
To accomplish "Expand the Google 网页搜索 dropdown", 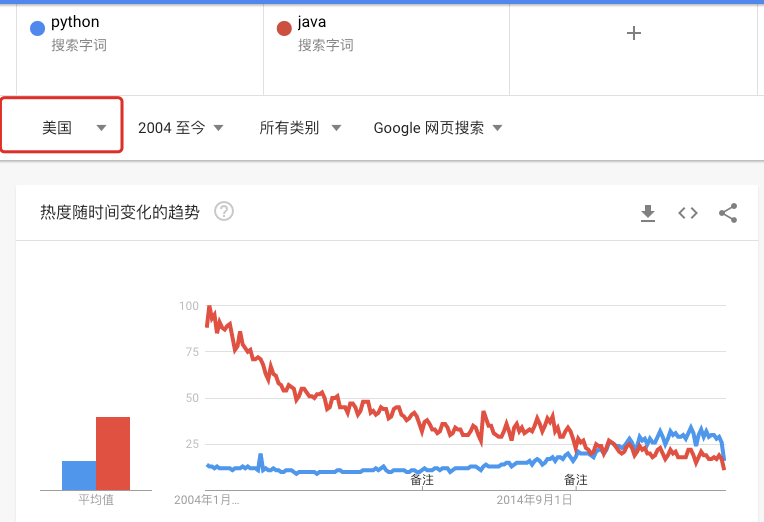I will point(438,128).
